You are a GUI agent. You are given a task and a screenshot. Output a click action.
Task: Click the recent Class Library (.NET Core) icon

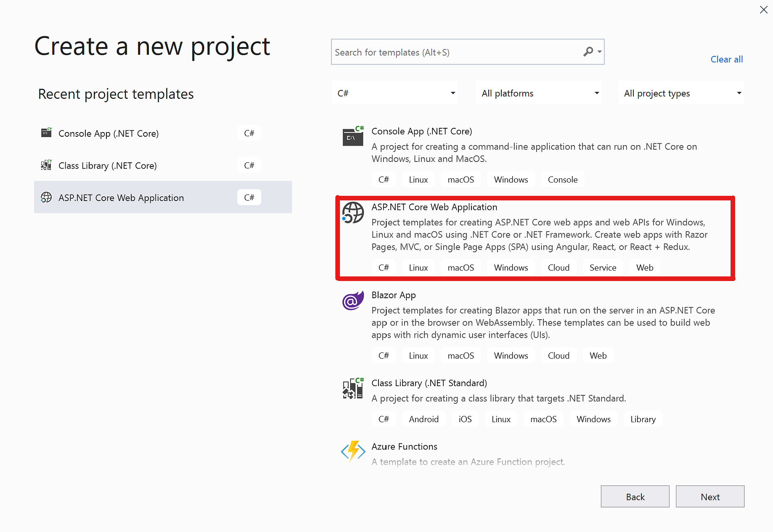[46, 165]
